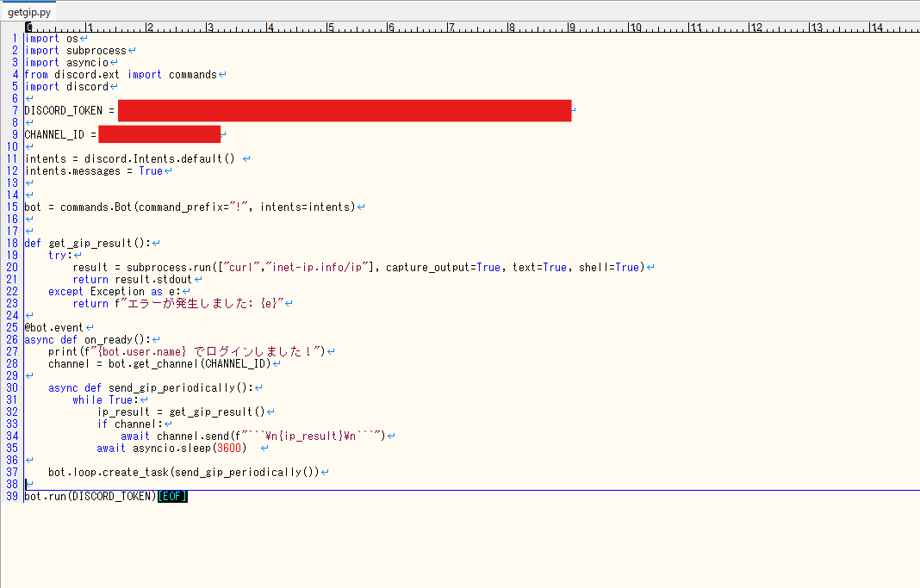Switch to the getgip.py tab
Viewport: 920px width, 588px height.
[28, 13]
